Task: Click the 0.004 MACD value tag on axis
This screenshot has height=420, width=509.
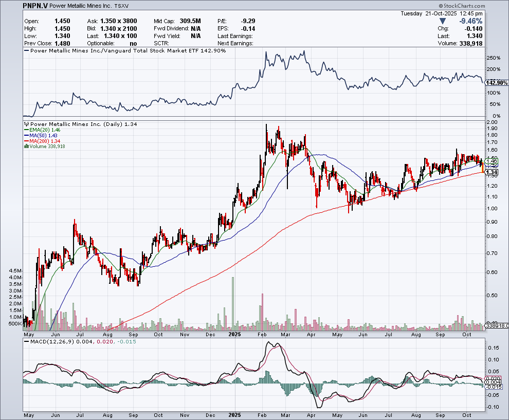Action: click(x=493, y=382)
